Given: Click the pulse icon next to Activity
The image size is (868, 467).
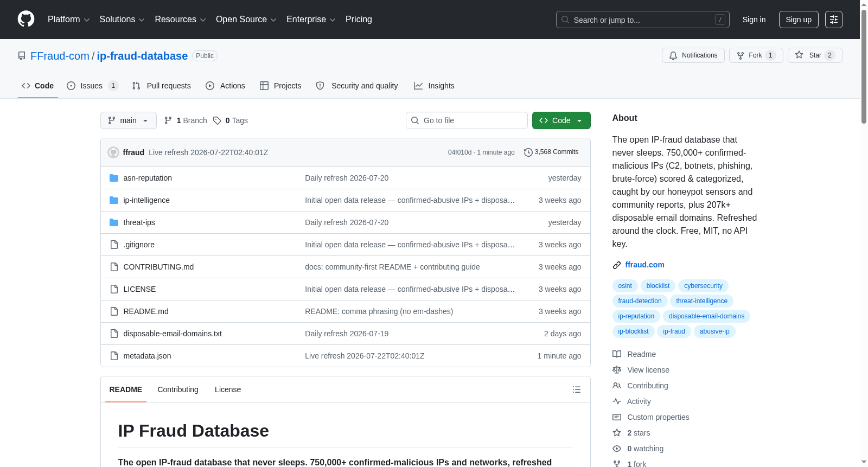Looking at the screenshot, I should click(x=617, y=401).
